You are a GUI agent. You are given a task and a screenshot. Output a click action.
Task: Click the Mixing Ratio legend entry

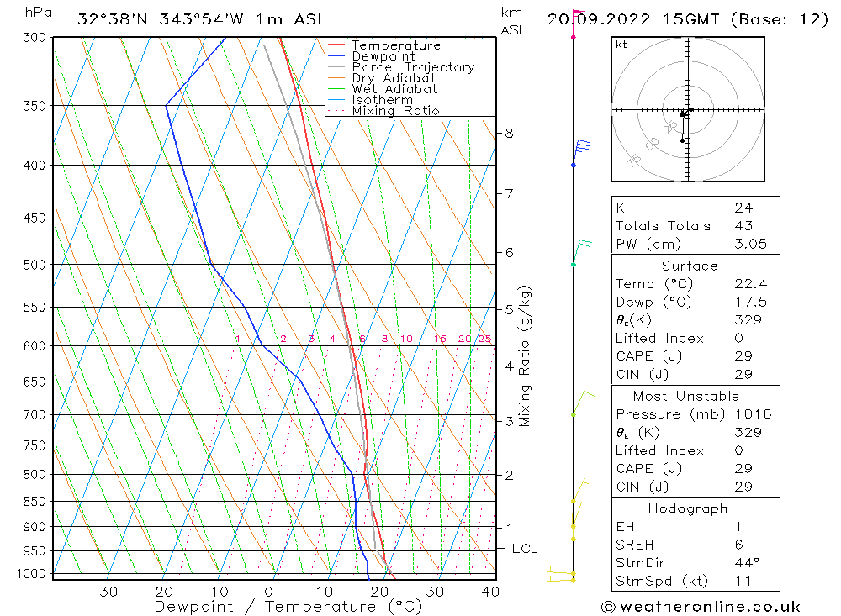383,110
